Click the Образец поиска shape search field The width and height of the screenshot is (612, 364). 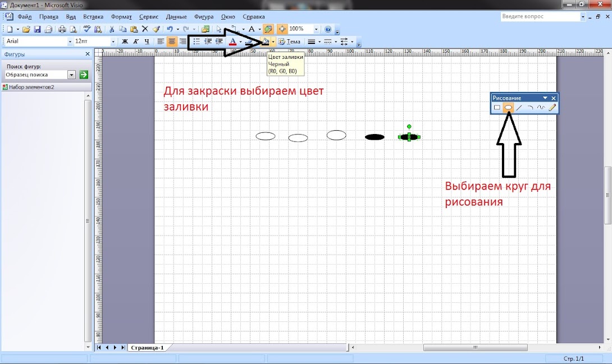click(x=36, y=75)
